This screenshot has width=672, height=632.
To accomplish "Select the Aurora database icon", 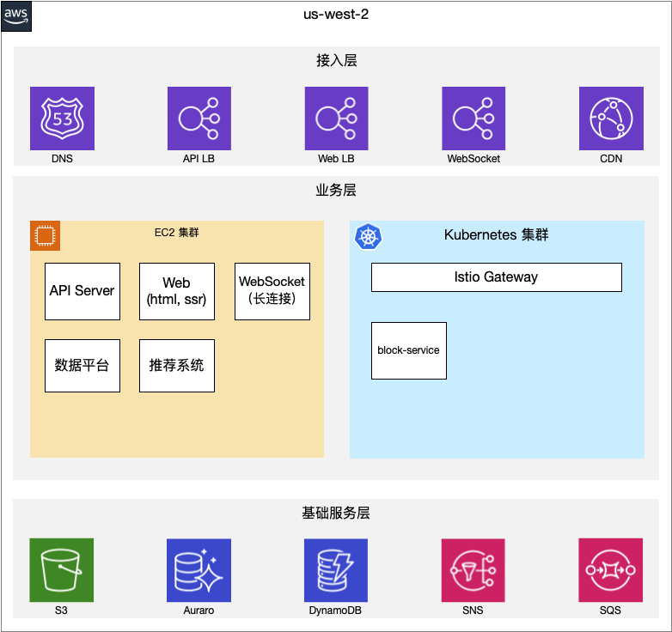I will pyautogui.click(x=199, y=570).
